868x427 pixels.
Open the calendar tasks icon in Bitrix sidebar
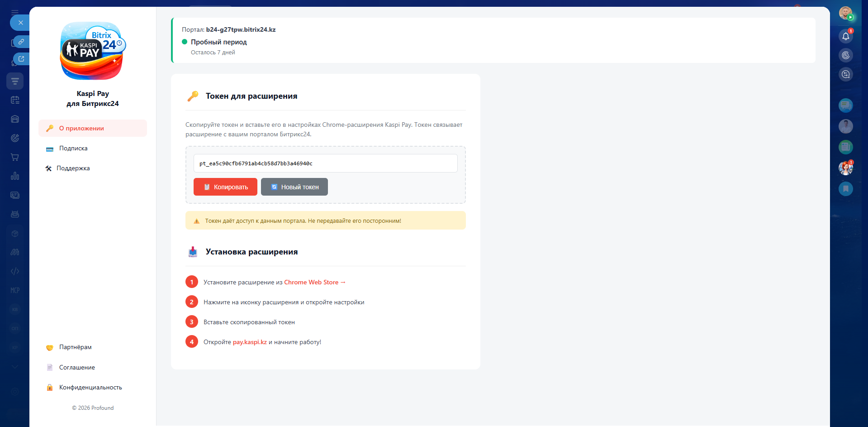[x=15, y=100]
